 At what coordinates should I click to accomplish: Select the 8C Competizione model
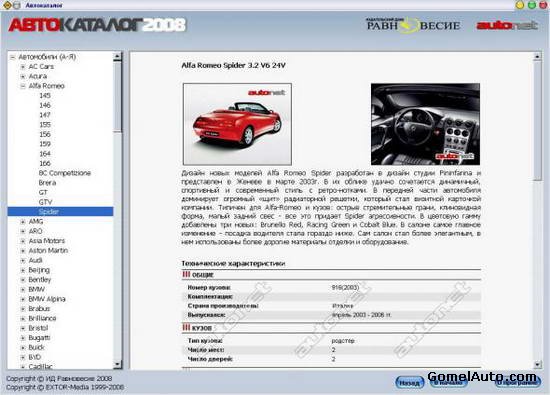tap(65, 173)
